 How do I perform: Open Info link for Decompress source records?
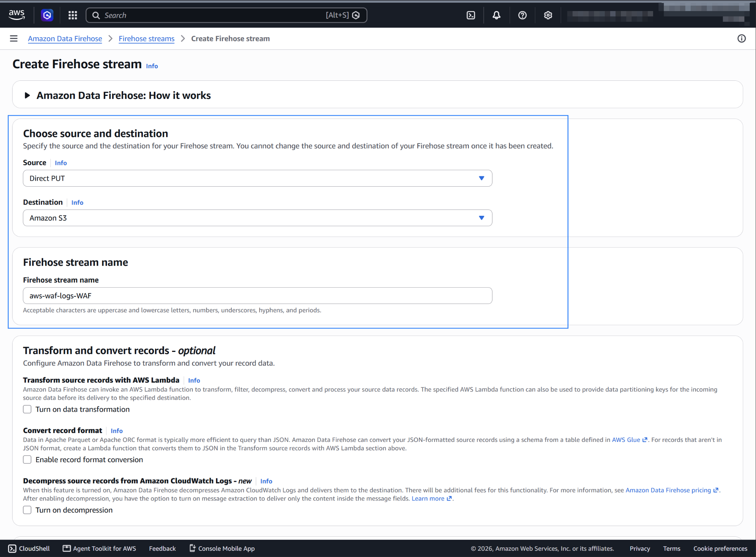[x=266, y=481]
